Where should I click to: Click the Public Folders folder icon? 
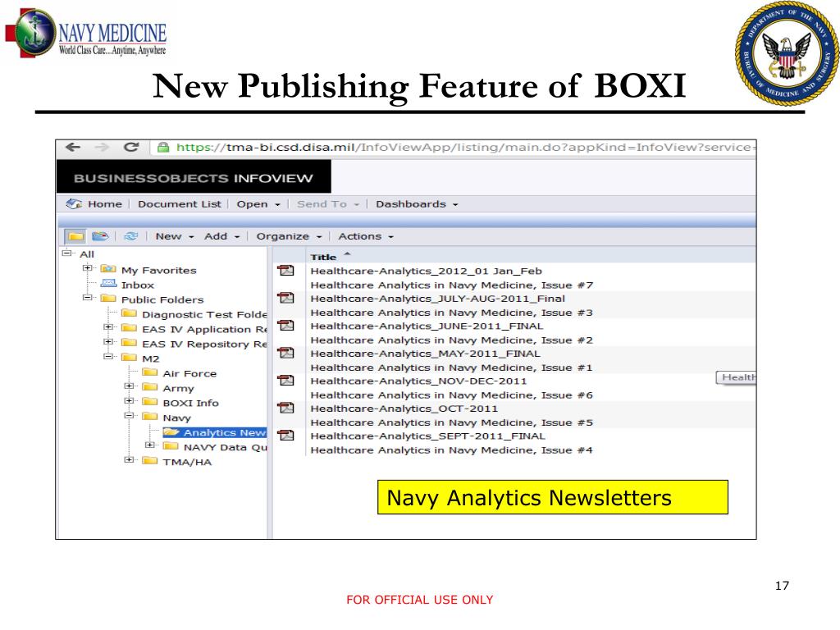[108, 299]
